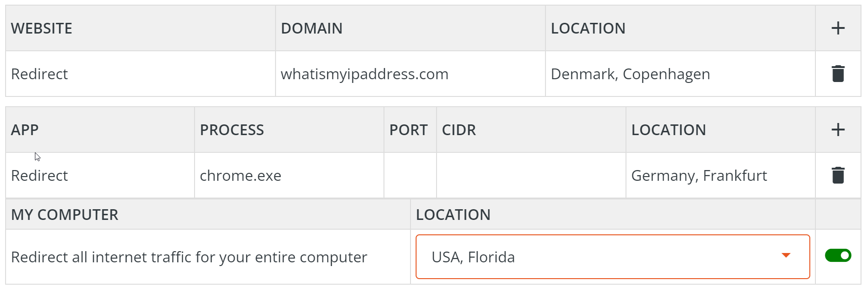
Task: Enable whole-computer traffic redirection
Action: [838, 255]
